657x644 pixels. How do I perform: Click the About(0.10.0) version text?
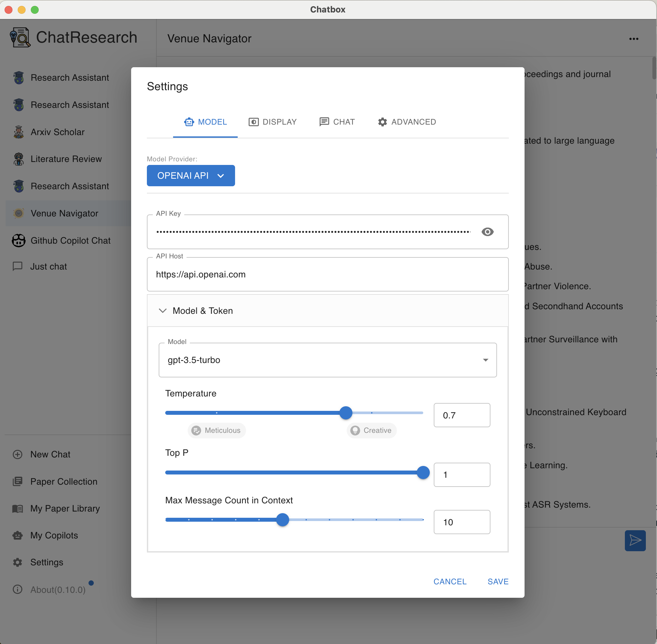pos(58,590)
